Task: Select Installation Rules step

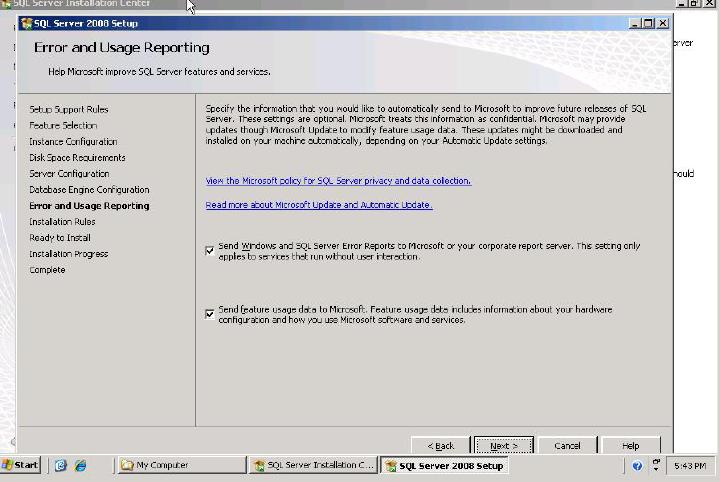Action: 62,222
